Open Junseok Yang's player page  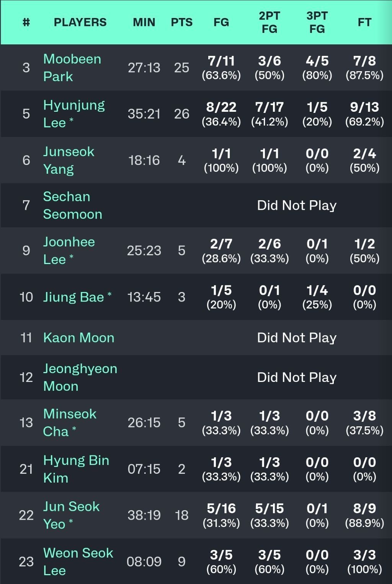click(x=69, y=160)
